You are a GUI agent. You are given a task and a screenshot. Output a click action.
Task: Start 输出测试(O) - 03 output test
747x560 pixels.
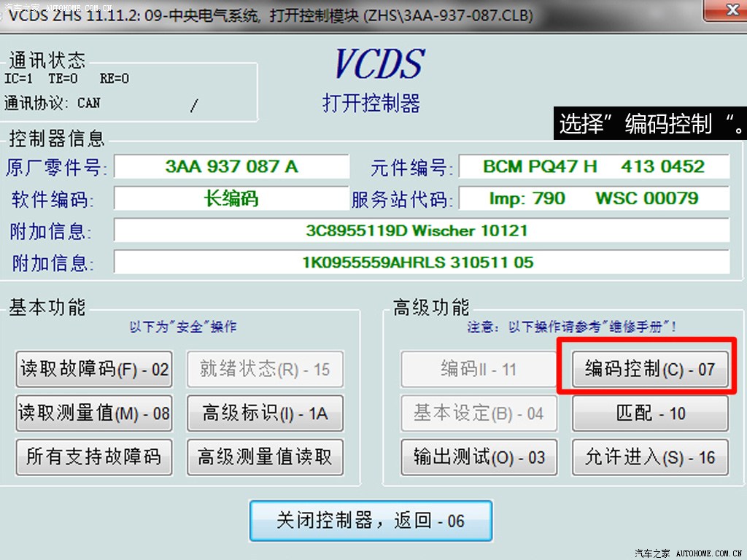pyautogui.click(x=479, y=456)
